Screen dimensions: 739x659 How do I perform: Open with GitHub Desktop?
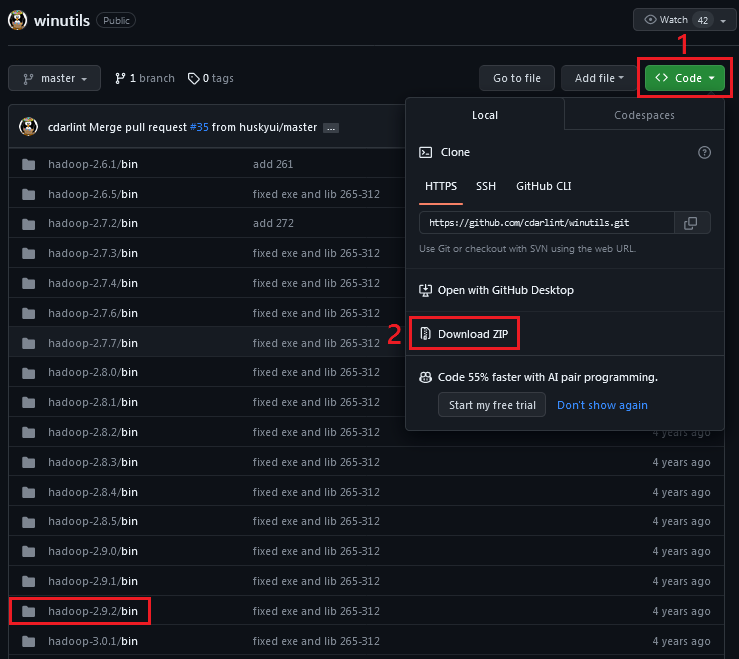pos(496,290)
